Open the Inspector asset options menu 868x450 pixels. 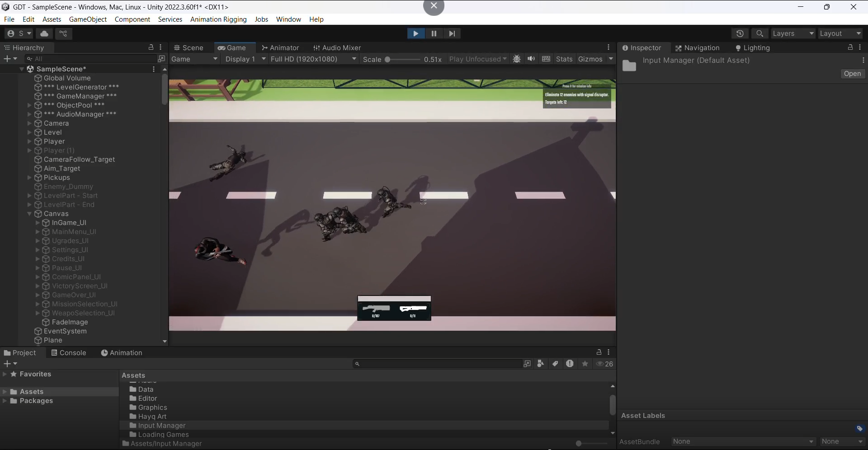click(x=863, y=60)
